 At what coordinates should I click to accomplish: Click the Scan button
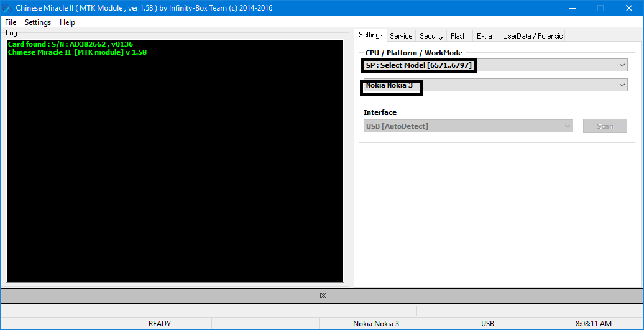point(605,126)
